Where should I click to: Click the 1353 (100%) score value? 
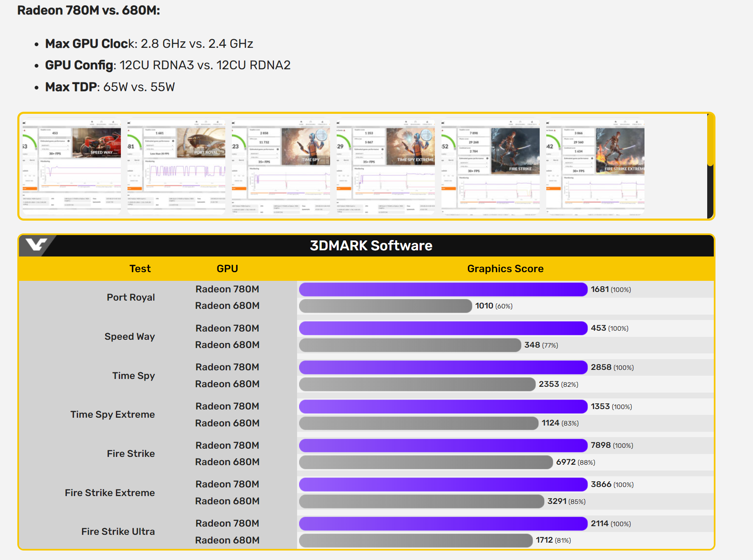coord(611,407)
